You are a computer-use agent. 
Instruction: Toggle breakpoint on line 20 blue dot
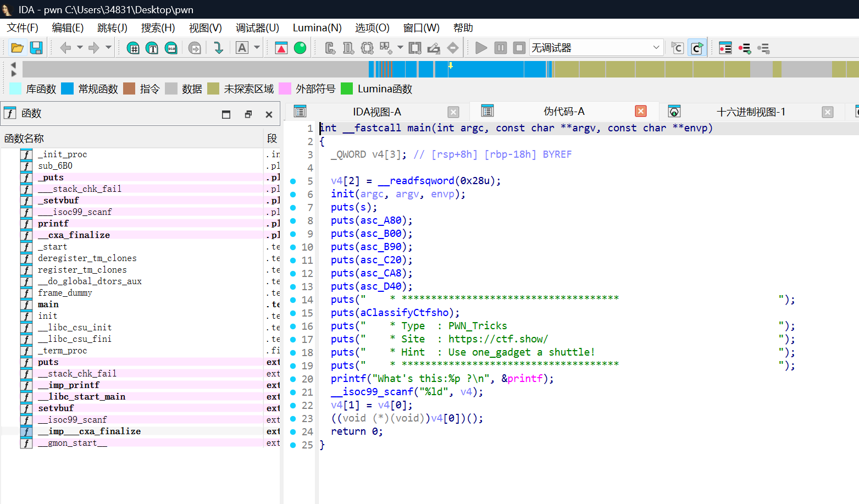point(293,379)
